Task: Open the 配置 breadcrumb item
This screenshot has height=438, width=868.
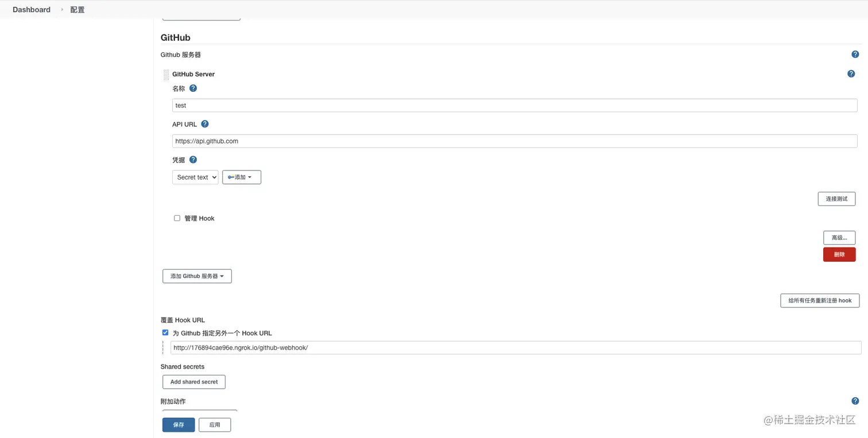Action: (x=77, y=10)
